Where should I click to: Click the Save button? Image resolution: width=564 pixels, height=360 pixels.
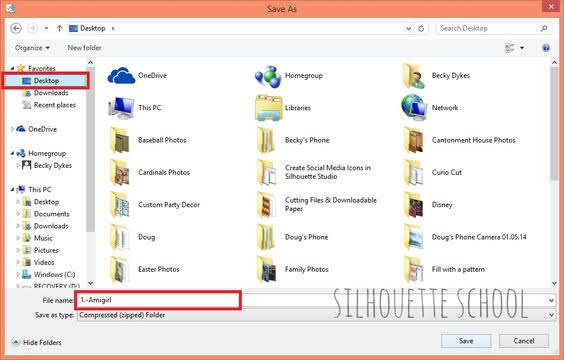pos(466,341)
